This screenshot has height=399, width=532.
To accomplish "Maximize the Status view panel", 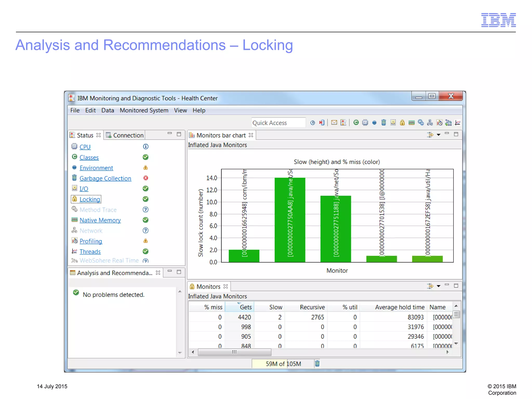I will click(x=179, y=134).
